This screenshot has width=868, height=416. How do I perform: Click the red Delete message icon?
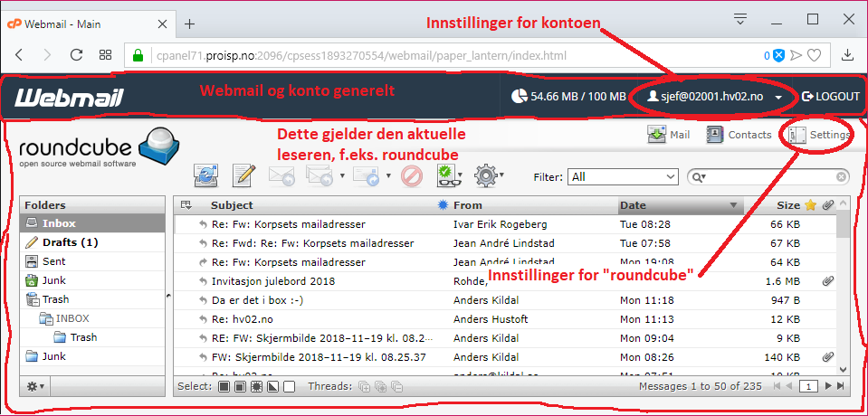coord(411,176)
